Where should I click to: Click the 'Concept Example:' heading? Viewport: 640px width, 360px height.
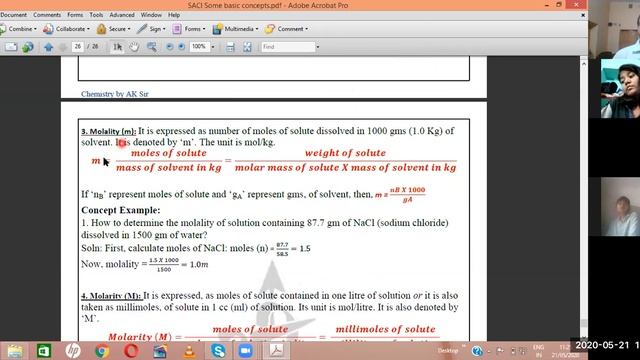(x=121, y=210)
